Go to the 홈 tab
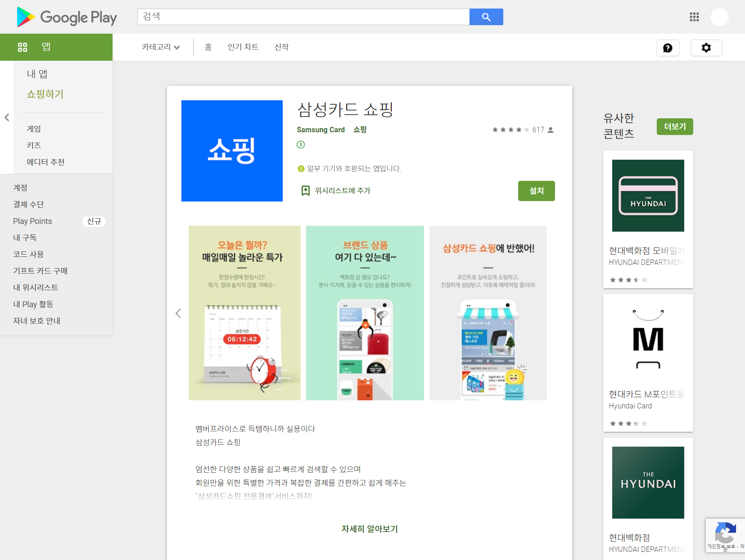Image resolution: width=745 pixels, height=560 pixels. (208, 47)
